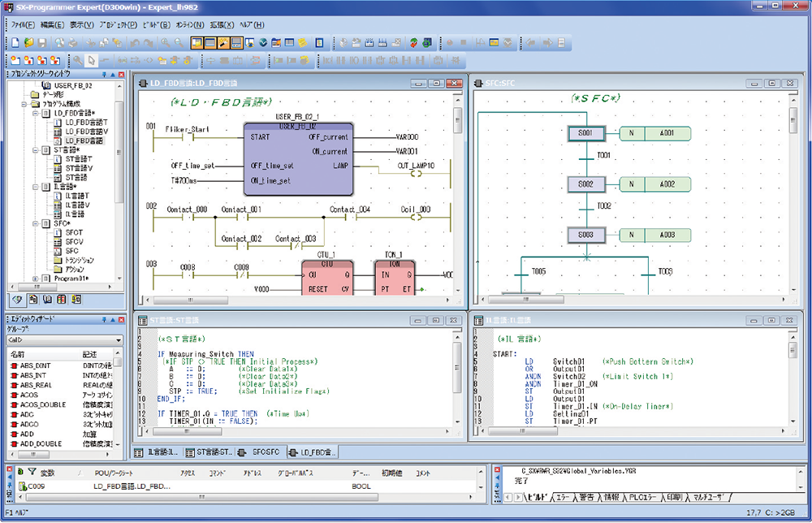Collapse the ST言語* tree node
Viewport: 812px width, 523px height.
[x=36, y=150]
